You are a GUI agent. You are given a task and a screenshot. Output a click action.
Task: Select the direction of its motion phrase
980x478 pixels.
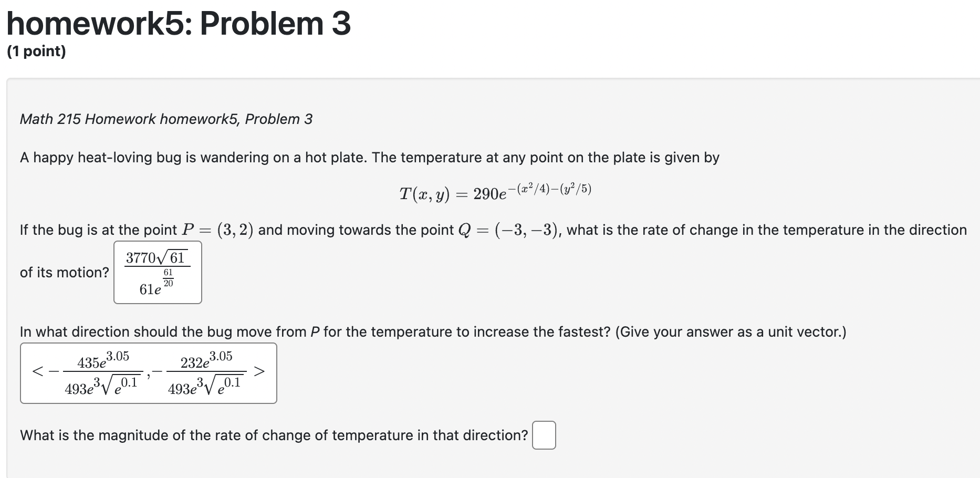coord(64,272)
